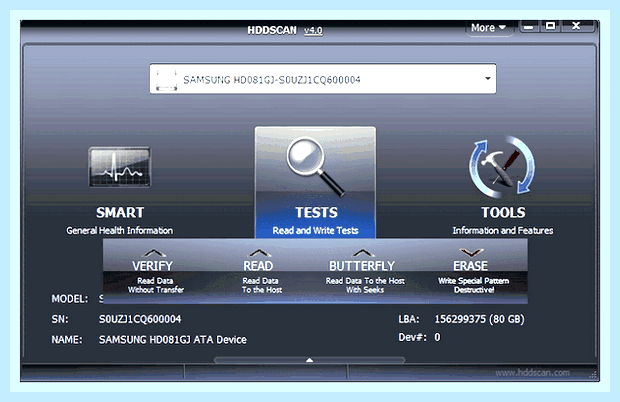This screenshot has width=620, height=402.
Task: Open the TOOLS hammer and screwdriver icon
Action: click(x=502, y=167)
